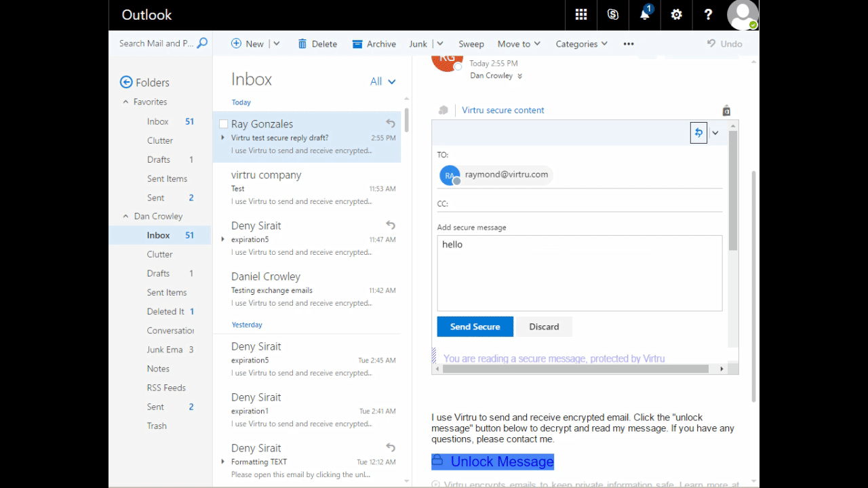Viewport: 868px width, 488px height.
Task: Click the New plus icon
Action: [x=236, y=43]
